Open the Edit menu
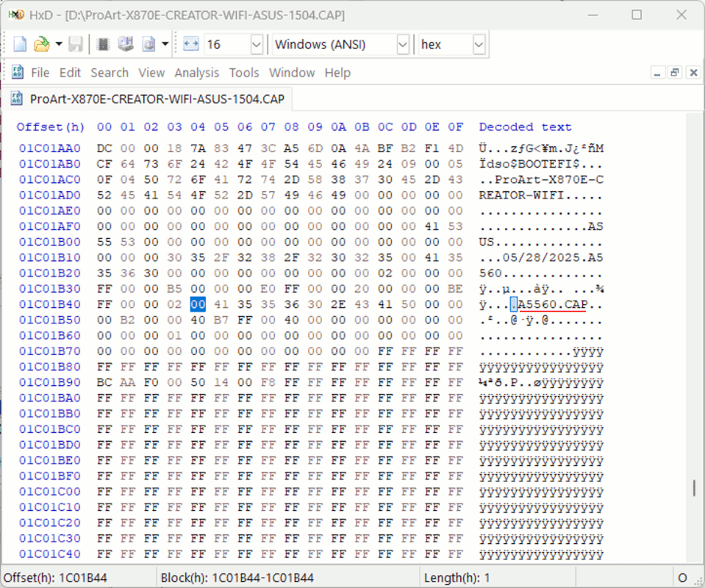 [70, 73]
